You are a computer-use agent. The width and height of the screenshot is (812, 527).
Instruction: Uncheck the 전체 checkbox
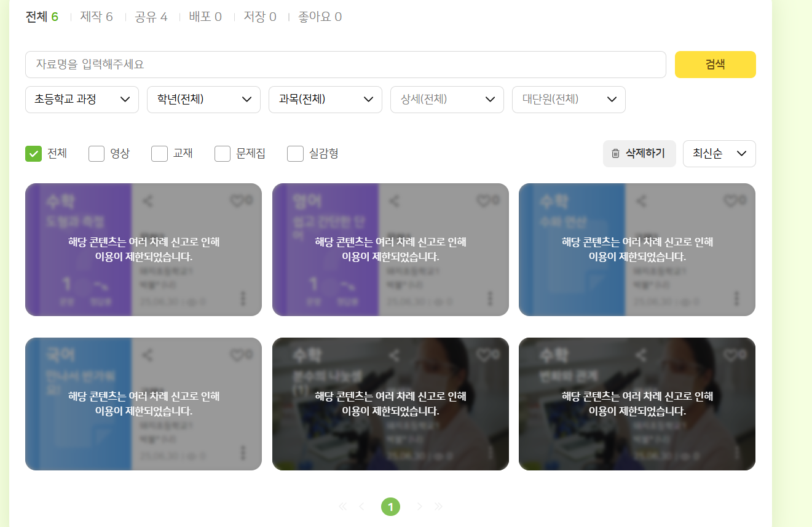tap(33, 154)
